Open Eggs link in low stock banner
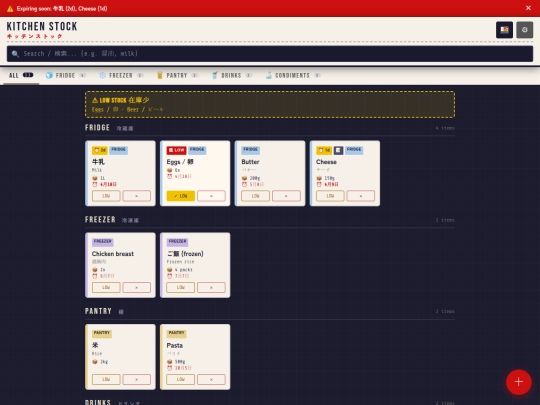This screenshot has width=540, height=405. coord(105,110)
